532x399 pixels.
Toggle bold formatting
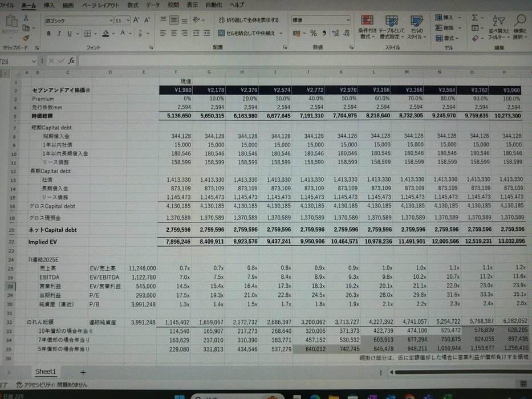tap(49, 34)
